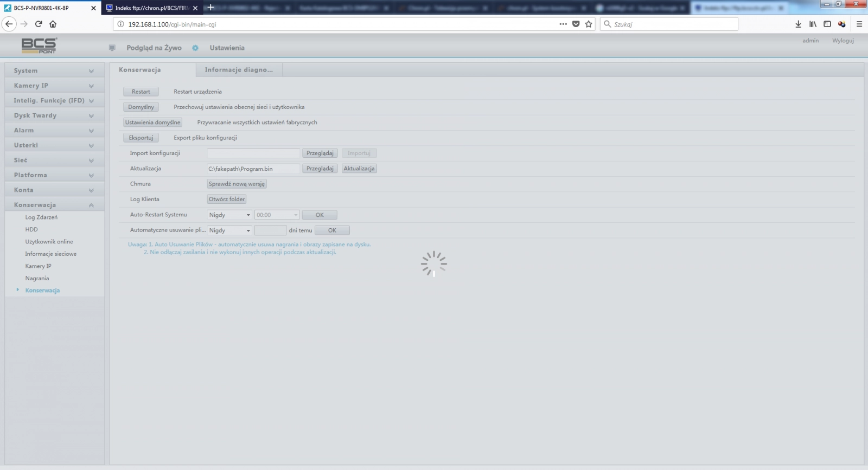Click Przeglądaj for Aktualizacja row

click(x=320, y=169)
